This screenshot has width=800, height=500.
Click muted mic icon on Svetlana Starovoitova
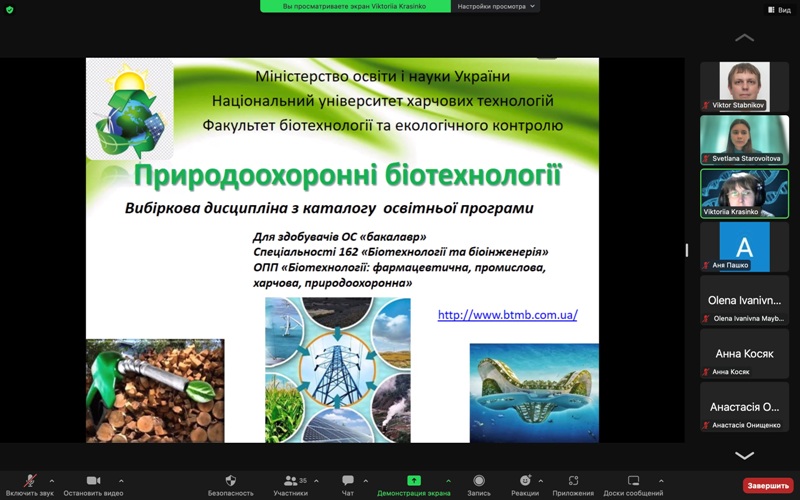click(706, 159)
